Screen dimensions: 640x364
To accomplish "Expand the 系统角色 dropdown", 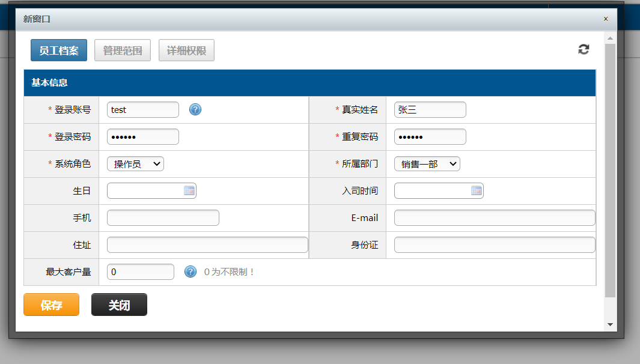I will coord(135,163).
